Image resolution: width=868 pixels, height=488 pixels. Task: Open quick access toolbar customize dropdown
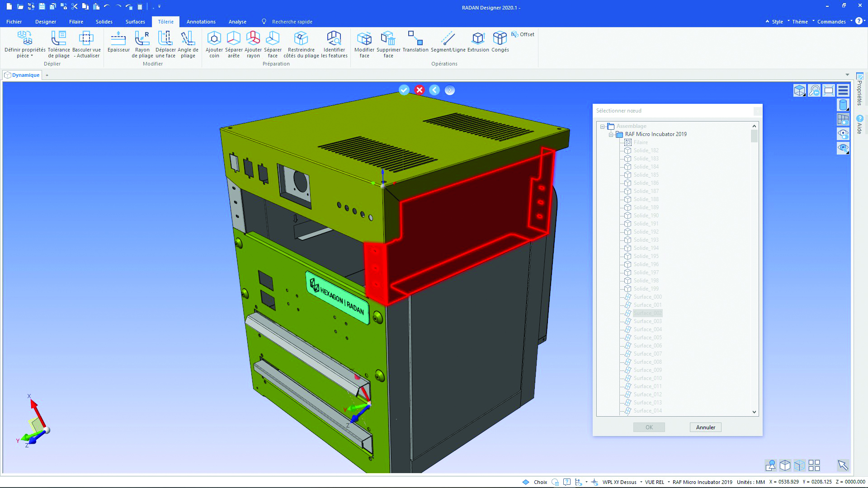click(160, 7)
